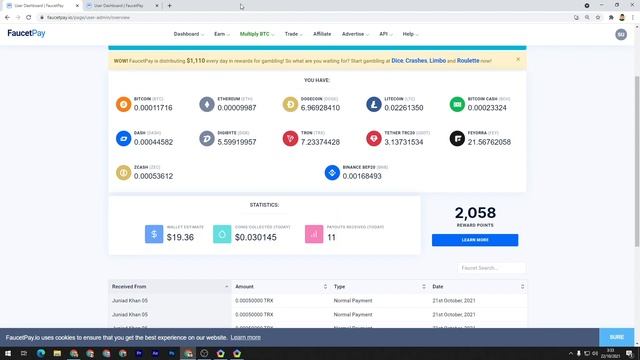This screenshot has height=360, width=640.
Task: Expand the Advertise dropdown menu
Action: [x=355, y=34]
